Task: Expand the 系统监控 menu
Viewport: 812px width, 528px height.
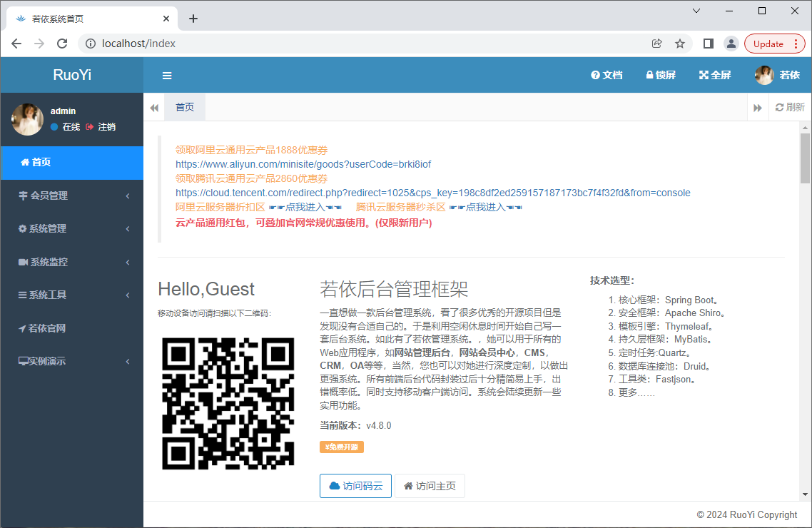Action: click(71, 262)
